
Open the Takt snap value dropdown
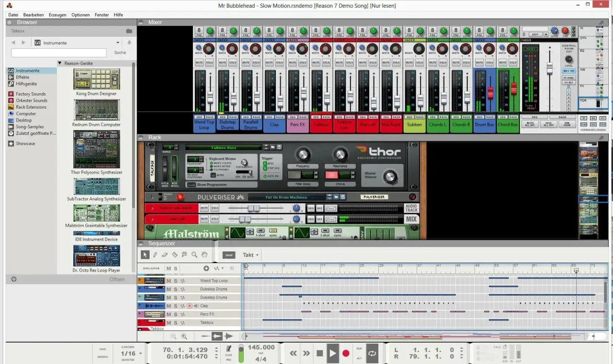pyautogui.click(x=250, y=255)
